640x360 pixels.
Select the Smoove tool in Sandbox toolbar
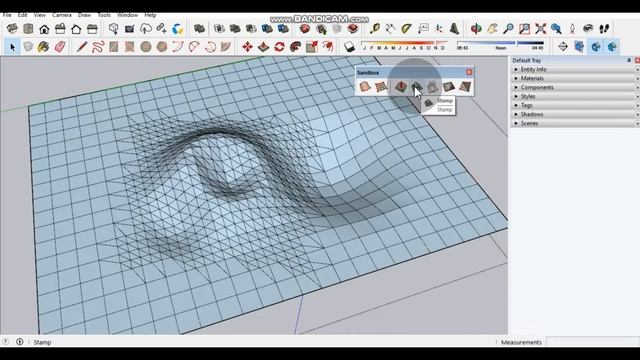pos(400,87)
